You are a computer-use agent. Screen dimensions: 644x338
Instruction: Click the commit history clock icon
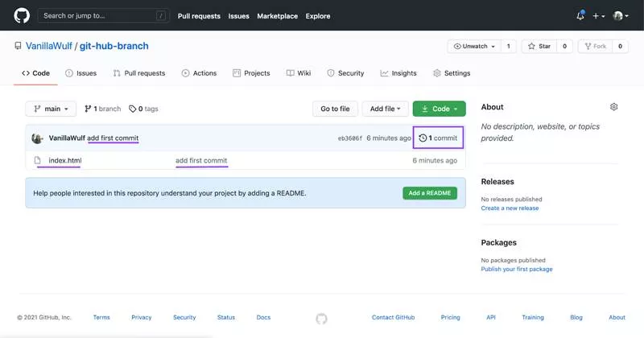click(423, 138)
